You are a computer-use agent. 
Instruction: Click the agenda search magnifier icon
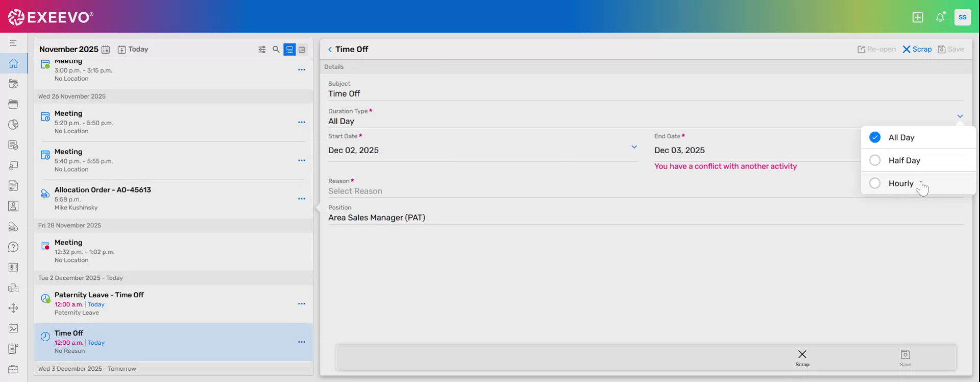click(x=276, y=50)
